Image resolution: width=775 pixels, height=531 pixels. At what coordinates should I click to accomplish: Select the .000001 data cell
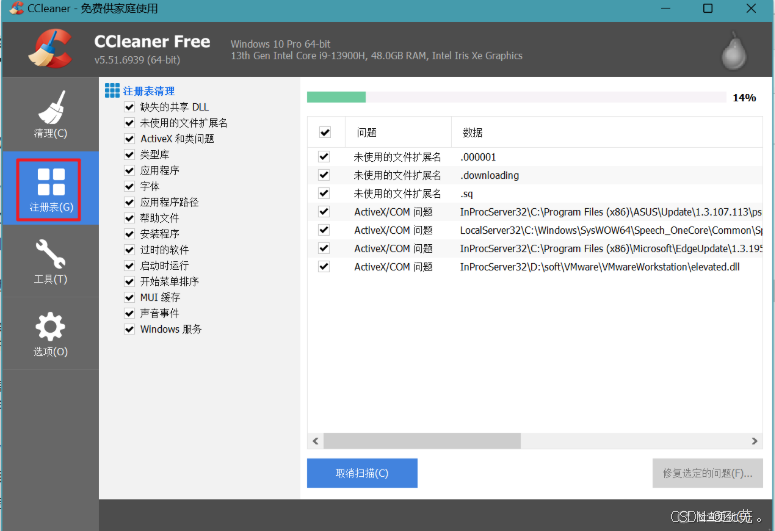pos(478,157)
